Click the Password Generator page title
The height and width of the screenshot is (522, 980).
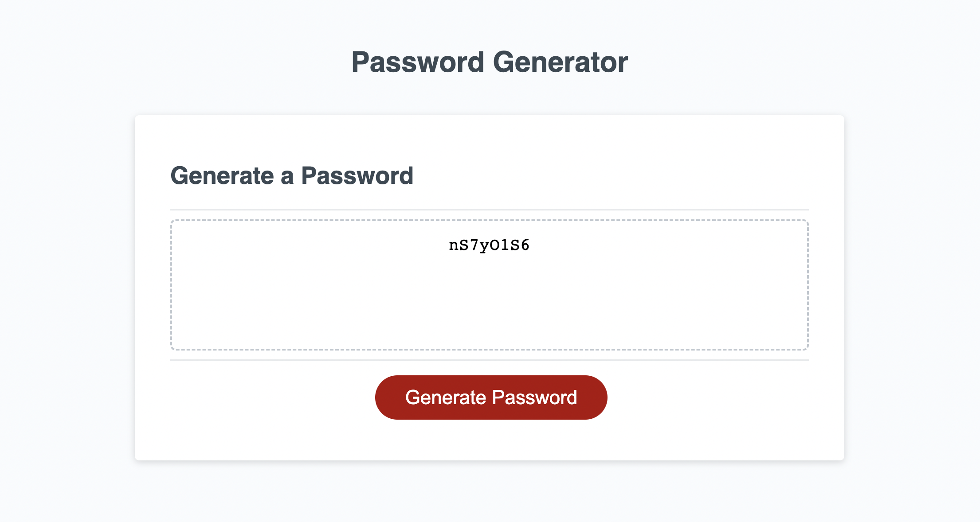point(490,62)
